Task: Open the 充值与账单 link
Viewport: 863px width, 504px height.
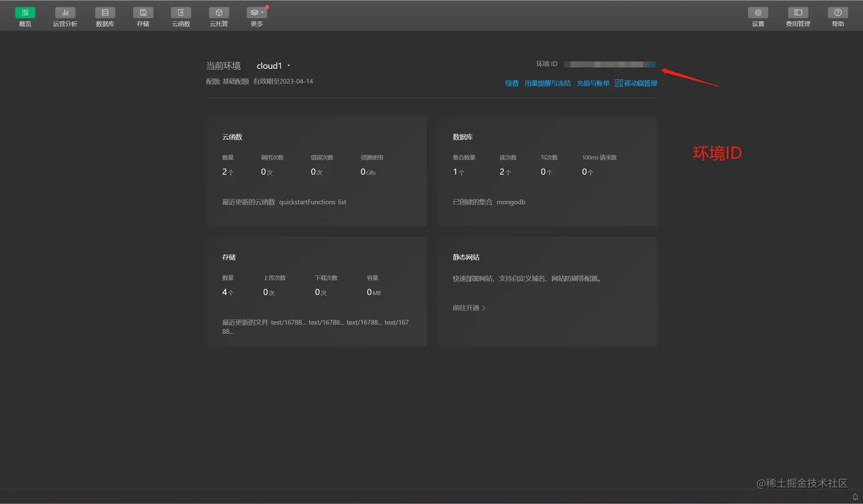Action: point(593,83)
